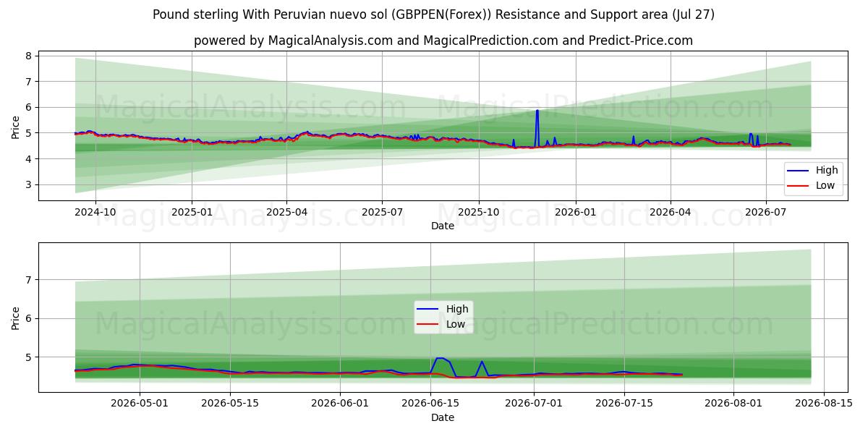Click the '2026-05-15' tick label on lower chart

pos(230,404)
